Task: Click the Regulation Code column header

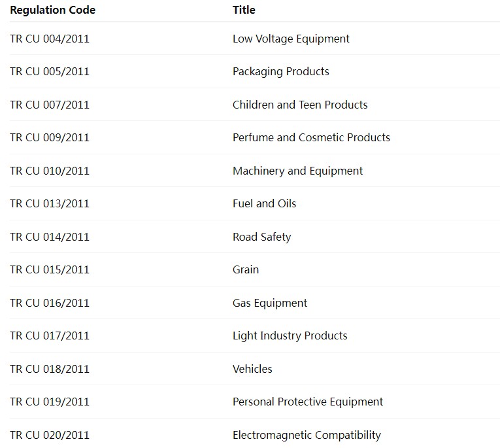Action: click(x=52, y=10)
